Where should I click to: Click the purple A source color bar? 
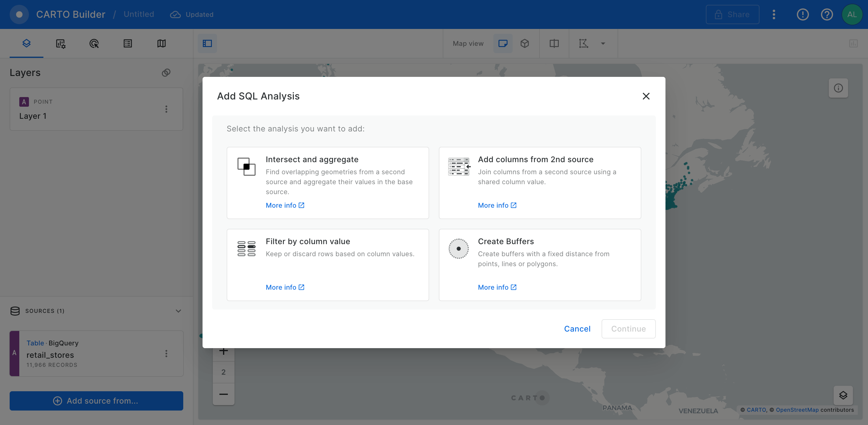[14, 353]
